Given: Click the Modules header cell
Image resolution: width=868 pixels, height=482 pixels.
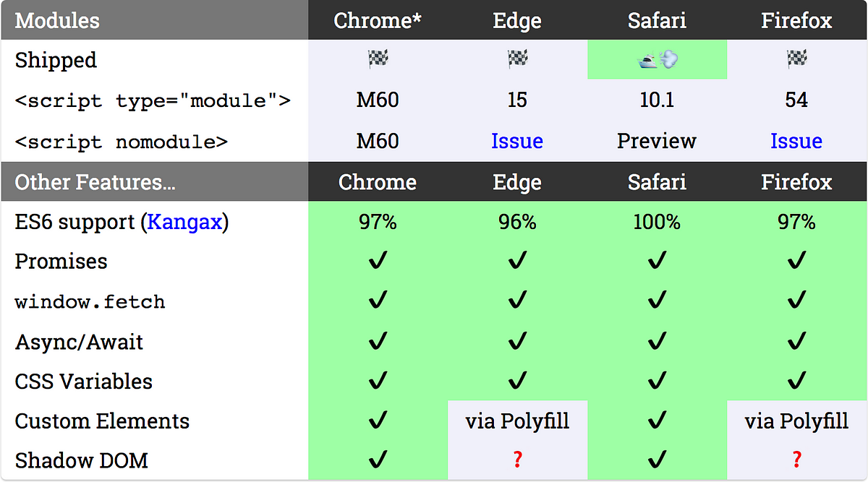Looking at the screenshot, I should [155, 20].
